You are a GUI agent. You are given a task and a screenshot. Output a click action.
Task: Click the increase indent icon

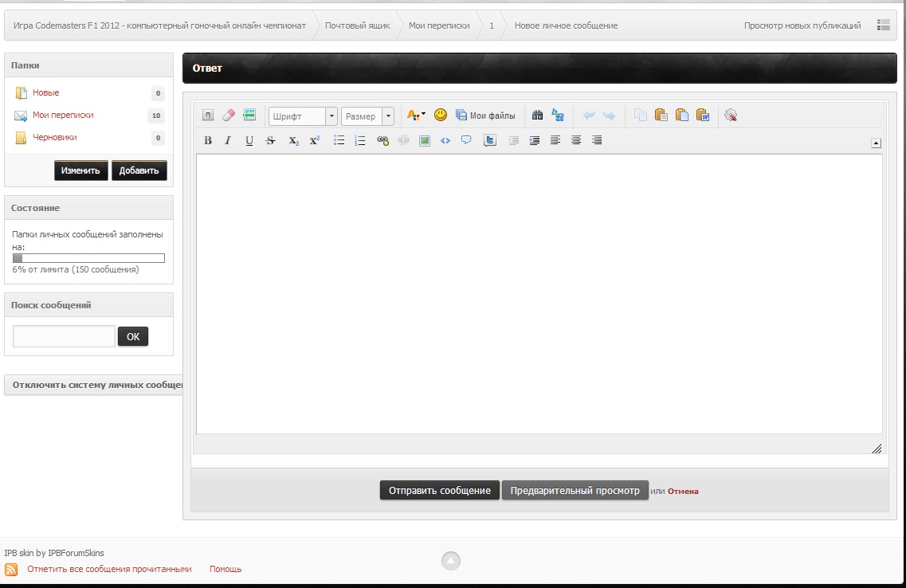(535, 140)
